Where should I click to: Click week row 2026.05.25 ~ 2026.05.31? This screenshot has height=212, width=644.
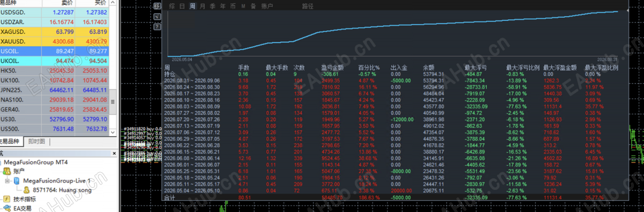click(x=394, y=171)
